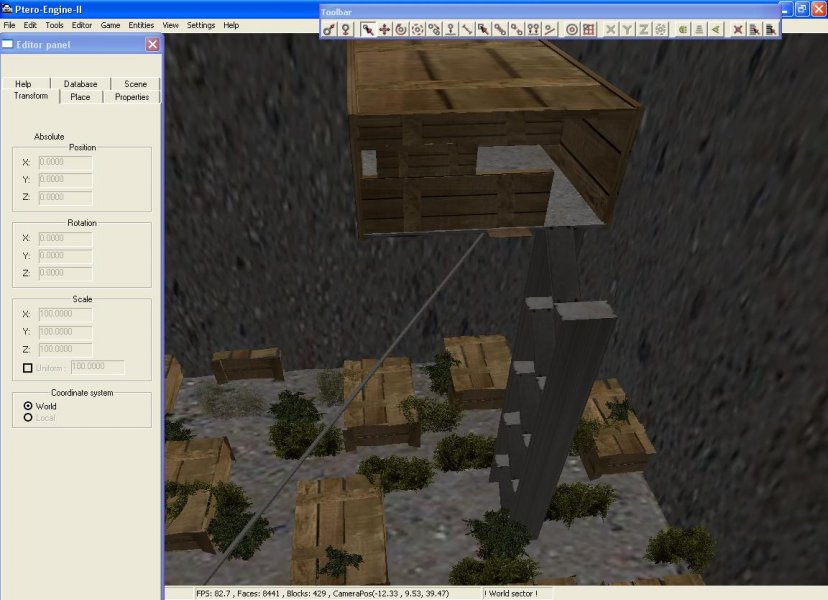Image resolution: width=828 pixels, height=600 pixels.
Task: Close the Editor panel
Action: click(x=153, y=44)
